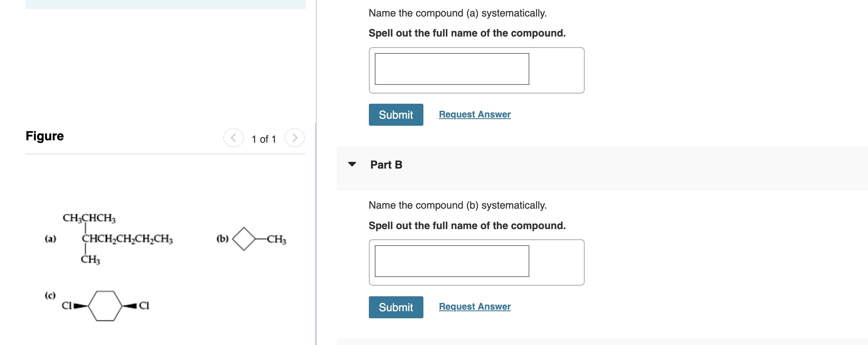Click the answer input field for compound (a)

pos(451,70)
